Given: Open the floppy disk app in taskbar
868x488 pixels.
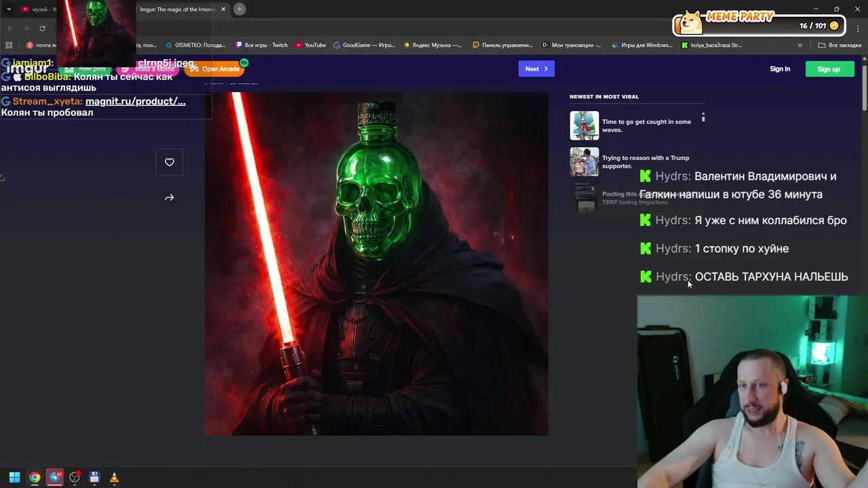Looking at the screenshot, I should [94, 477].
